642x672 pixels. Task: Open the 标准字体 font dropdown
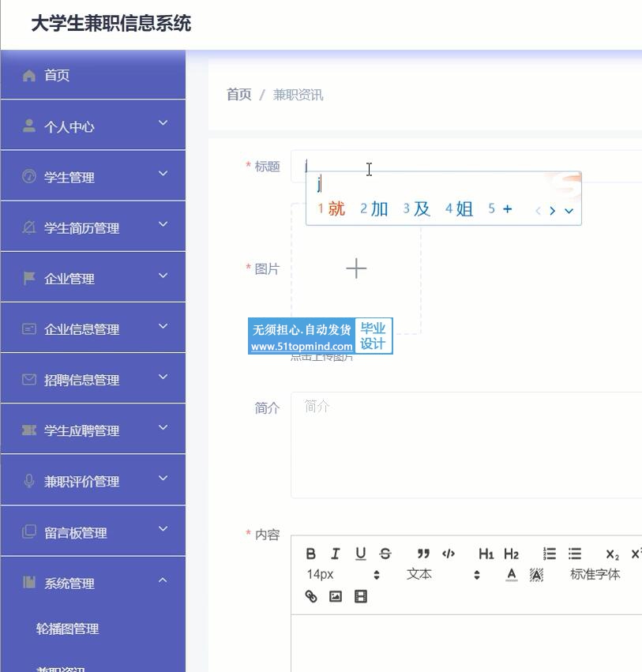(595, 574)
